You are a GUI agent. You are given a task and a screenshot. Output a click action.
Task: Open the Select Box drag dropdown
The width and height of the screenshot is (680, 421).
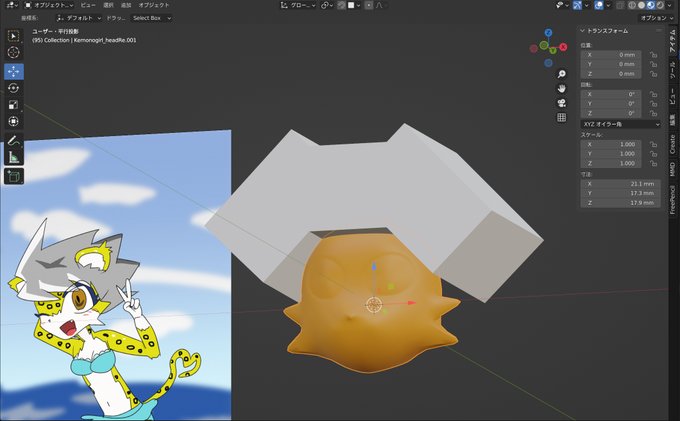tap(151, 18)
